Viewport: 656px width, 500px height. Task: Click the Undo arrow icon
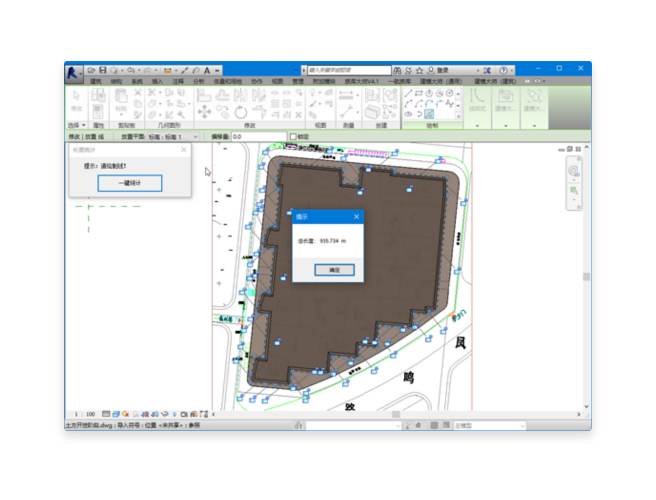point(131,70)
